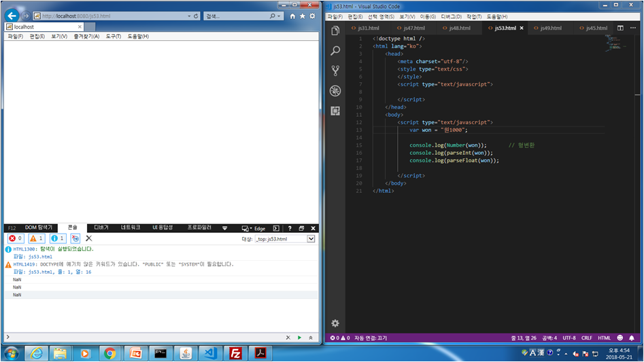Click the IE back arrow button
Image resolution: width=644 pixels, height=362 pixels.
point(12,16)
